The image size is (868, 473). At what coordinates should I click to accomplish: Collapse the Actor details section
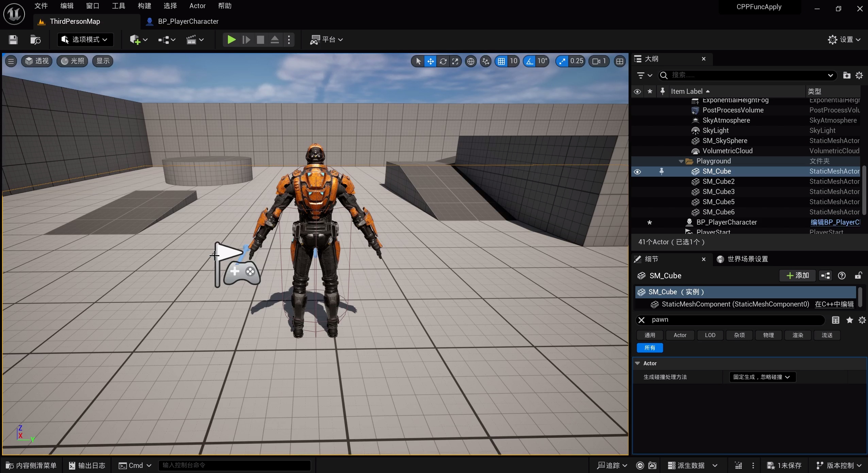click(637, 364)
